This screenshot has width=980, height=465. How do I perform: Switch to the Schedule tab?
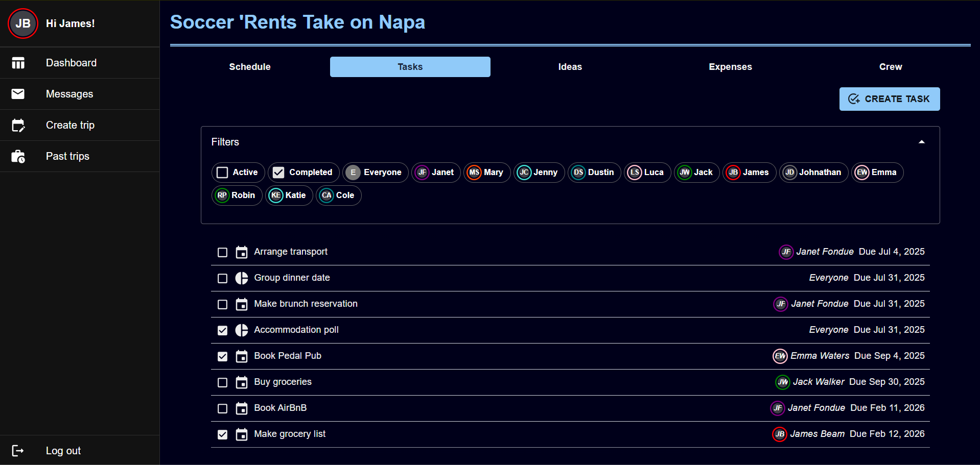pyautogui.click(x=250, y=67)
